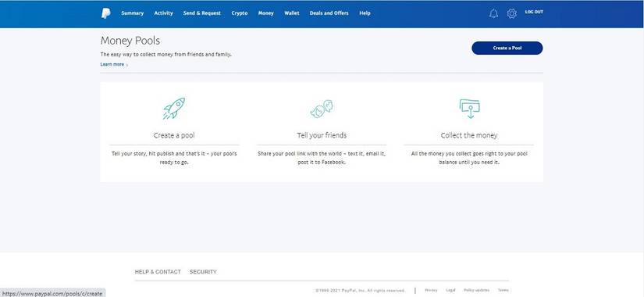The height and width of the screenshot is (297, 644).
Task: Click the rocket icon above Create a pool
Action: point(174,109)
